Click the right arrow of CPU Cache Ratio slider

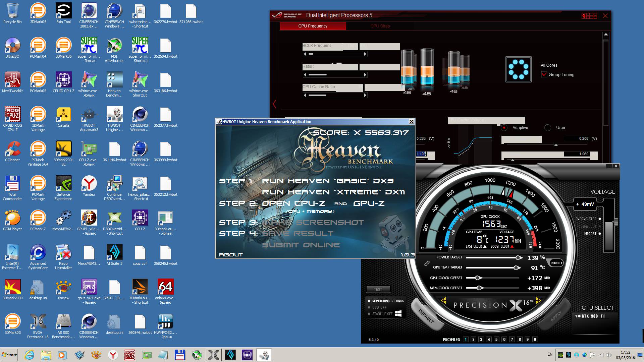pyautogui.click(x=365, y=95)
